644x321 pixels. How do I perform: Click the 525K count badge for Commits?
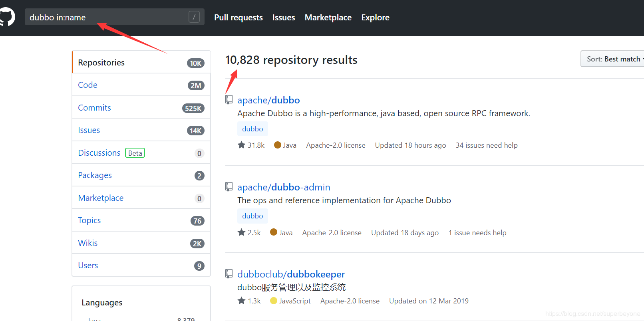(x=193, y=108)
